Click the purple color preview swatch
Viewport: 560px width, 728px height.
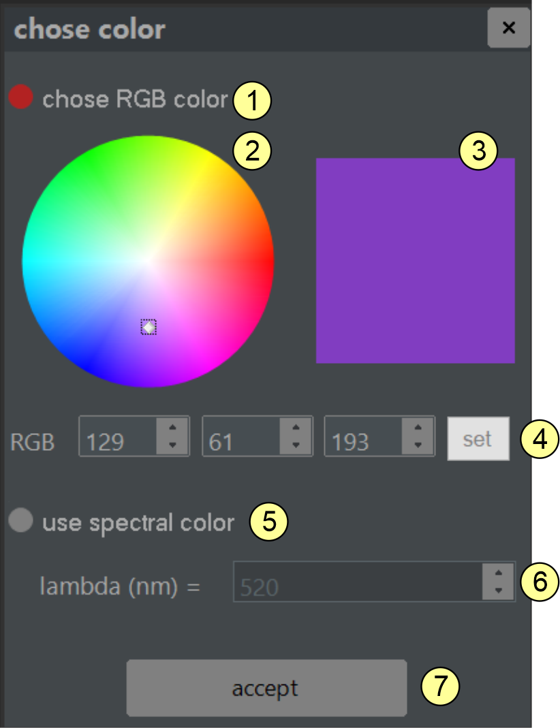pyautogui.click(x=415, y=261)
